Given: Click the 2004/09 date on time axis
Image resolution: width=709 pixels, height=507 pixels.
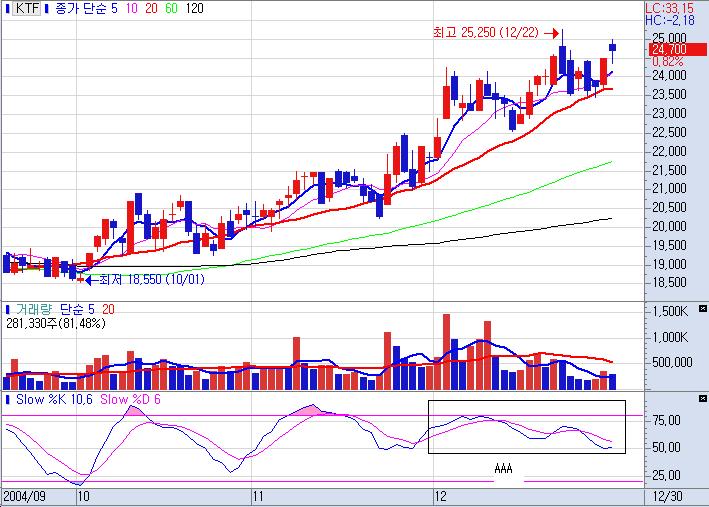Looking at the screenshot, I should (x=24, y=496).
